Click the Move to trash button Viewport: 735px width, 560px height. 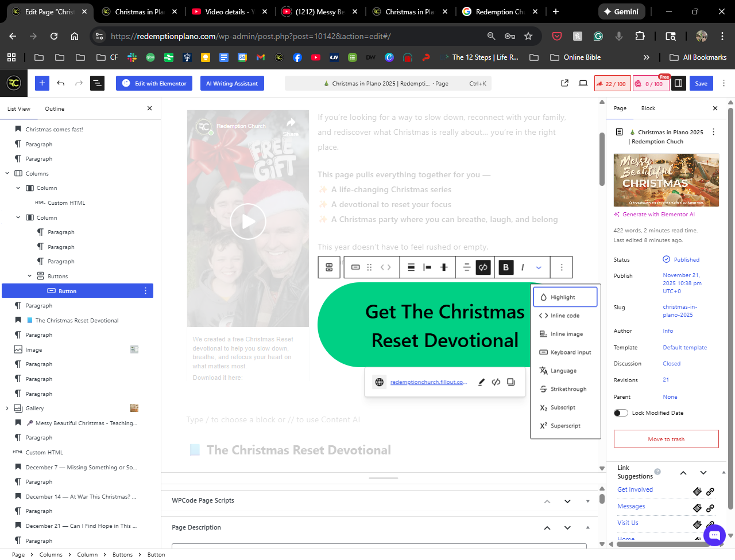[666, 439]
